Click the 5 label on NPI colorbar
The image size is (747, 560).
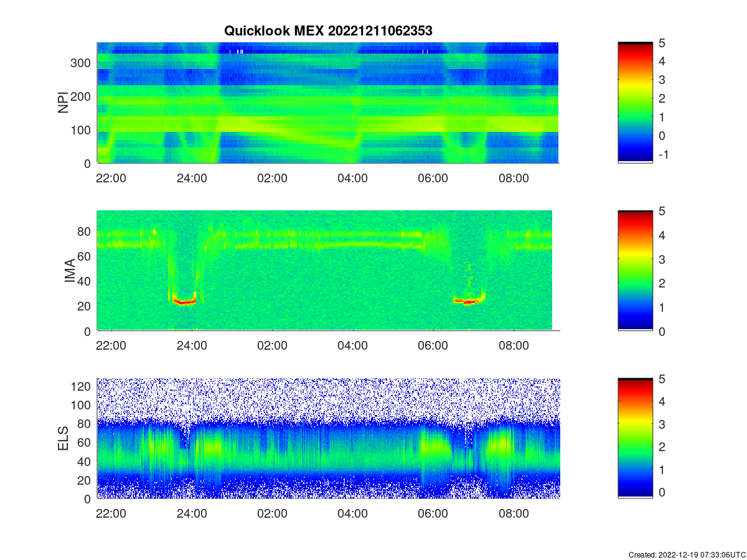point(662,43)
